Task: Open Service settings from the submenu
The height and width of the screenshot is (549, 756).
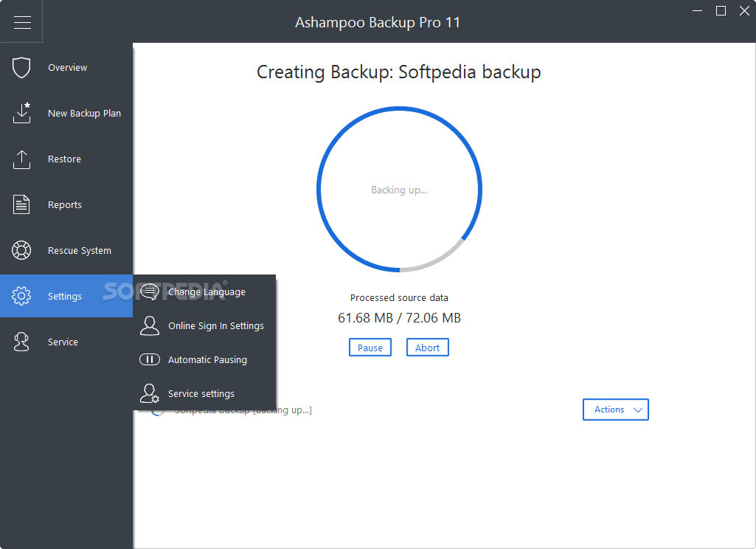Action: [x=204, y=393]
